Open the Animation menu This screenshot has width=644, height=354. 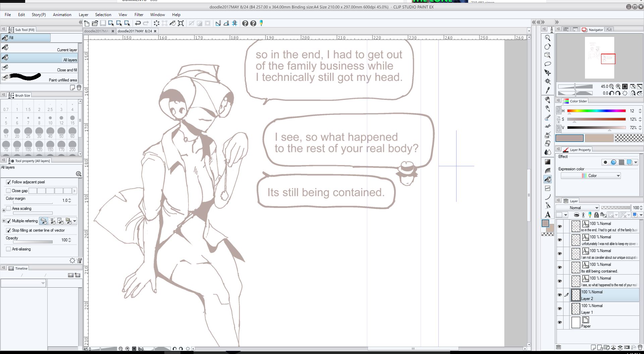62,15
